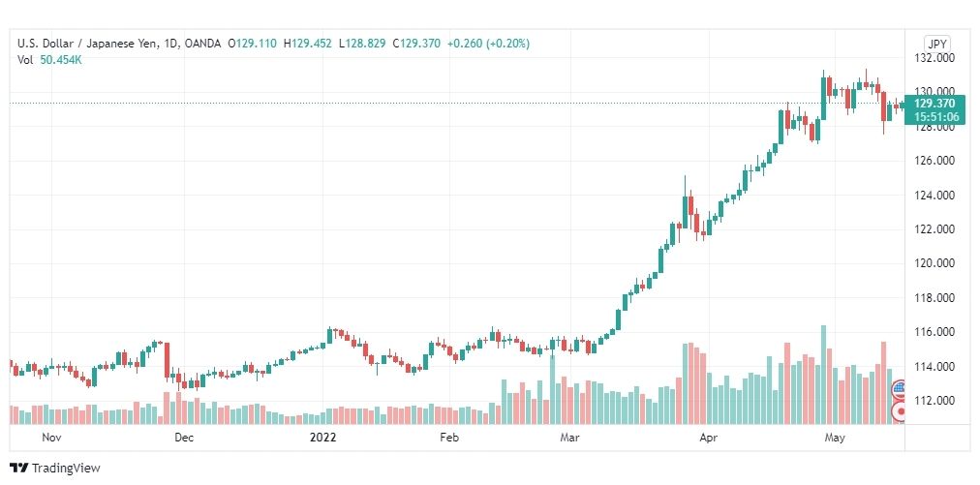980x485 pixels.
Task: Click the May label on time axis
Action: click(x=835, y=438)
